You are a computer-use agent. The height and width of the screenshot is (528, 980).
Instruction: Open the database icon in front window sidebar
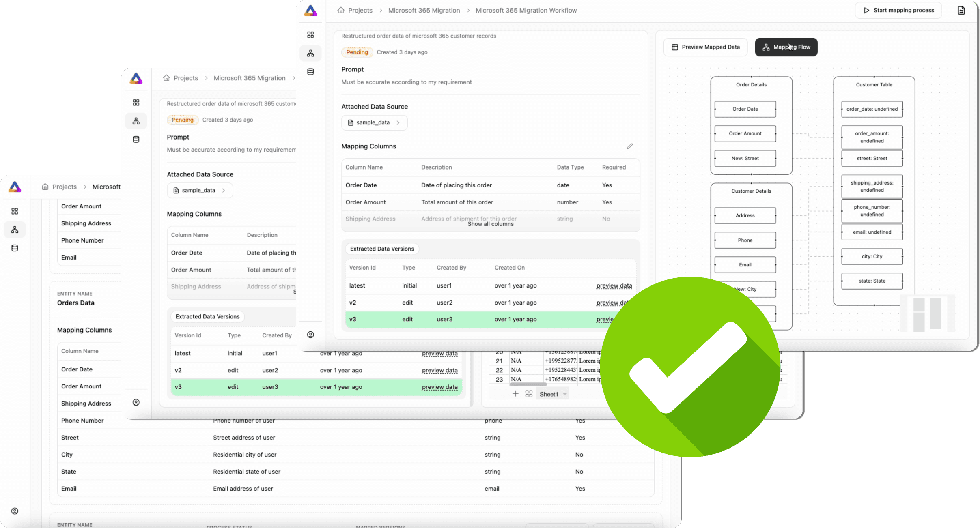[310, 72]
